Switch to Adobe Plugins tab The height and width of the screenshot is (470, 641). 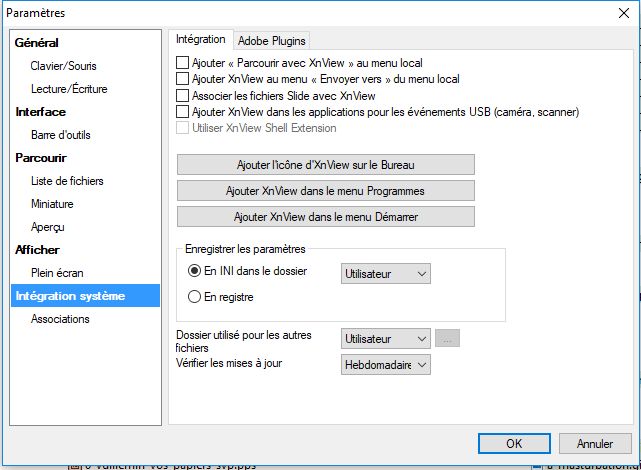click(x=271, y=40)
